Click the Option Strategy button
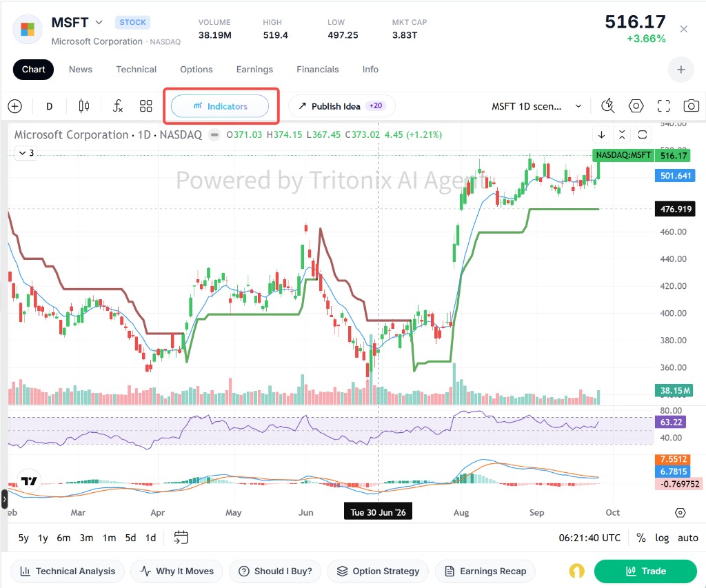Viewport: 706px width, 588px height. [378, 571]
